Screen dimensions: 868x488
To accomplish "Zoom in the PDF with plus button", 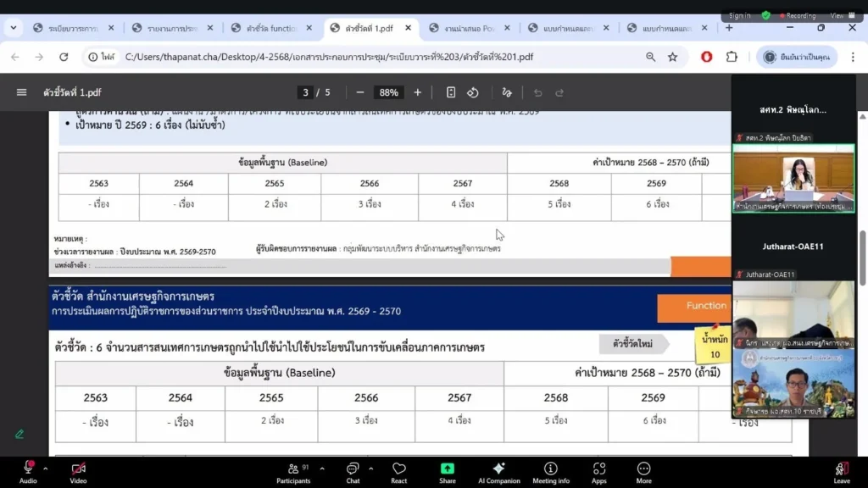I will [x=417, y=92].
